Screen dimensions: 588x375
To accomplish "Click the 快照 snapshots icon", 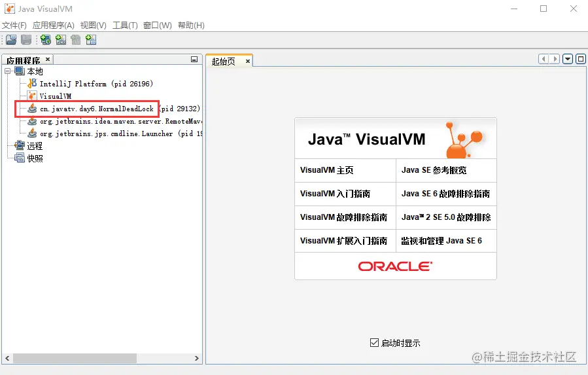I will click(20, 158).
